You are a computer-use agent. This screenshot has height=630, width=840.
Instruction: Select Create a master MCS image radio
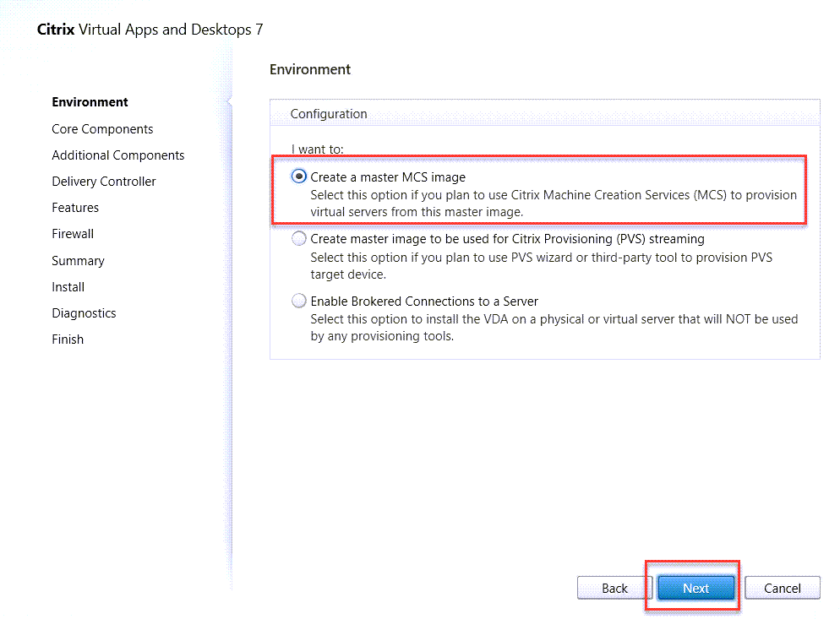298,177
